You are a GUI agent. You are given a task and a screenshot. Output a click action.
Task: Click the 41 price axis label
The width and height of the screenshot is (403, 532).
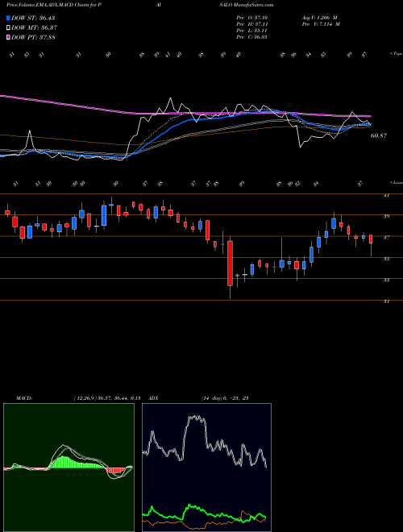pyautogui.click(x=386, y=195)
